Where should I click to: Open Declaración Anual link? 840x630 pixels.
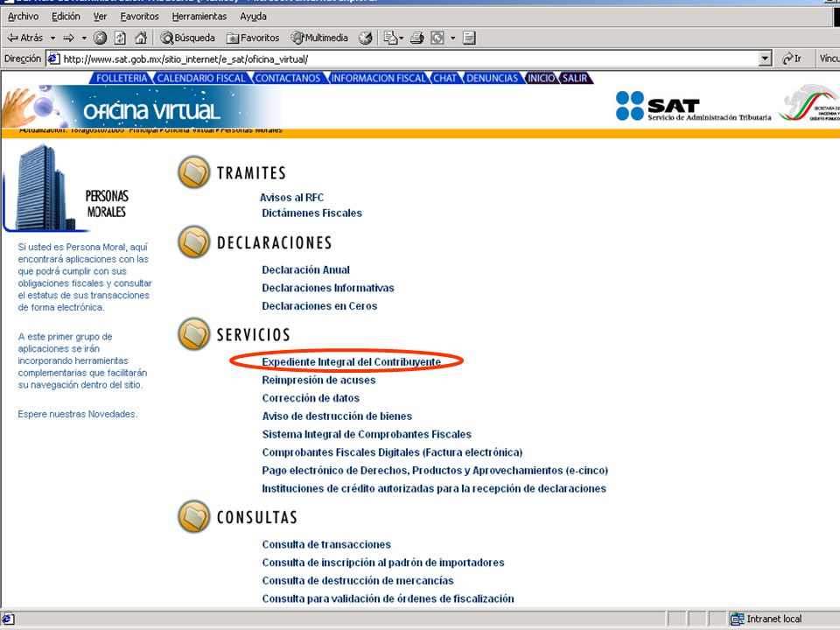[x=306, y=270]
